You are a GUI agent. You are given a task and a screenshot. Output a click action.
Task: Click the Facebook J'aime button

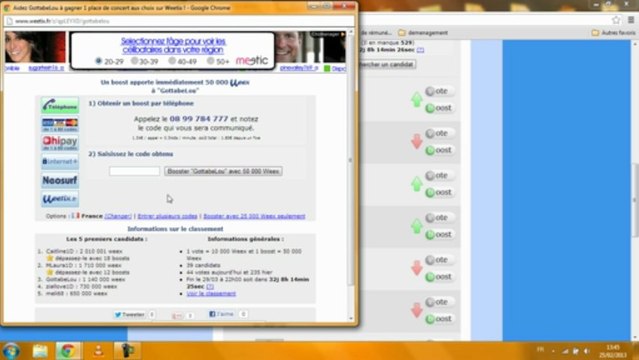[222, 314]
